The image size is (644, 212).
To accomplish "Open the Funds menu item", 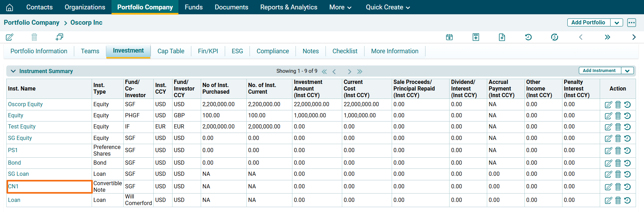I will [x=193, y=7].
